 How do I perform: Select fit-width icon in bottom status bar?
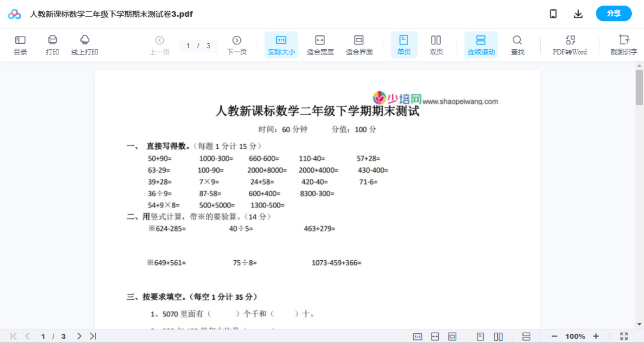[435, 336]
